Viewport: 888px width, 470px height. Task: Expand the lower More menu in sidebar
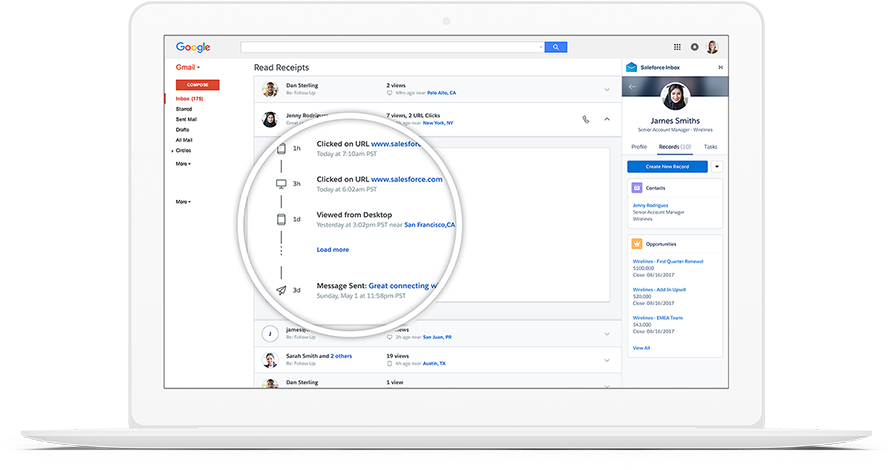click(183, 202)
